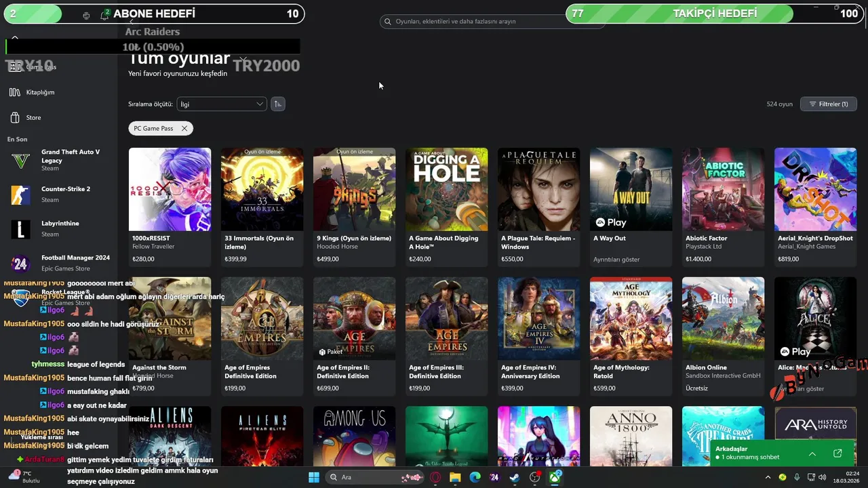
Task: Open the 1000xRESIST game card
Action: 170,207
